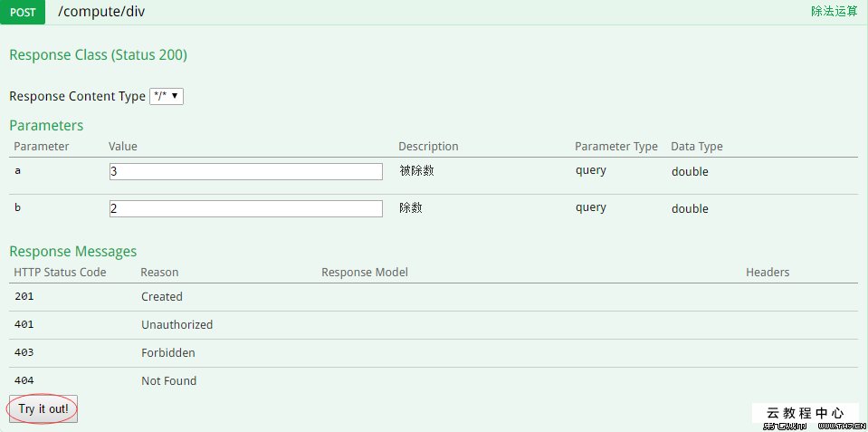Click the Response Messages section heading
The width and height of the screenshot is (868, 432).
pyautogui.click(x=73, y=251)
